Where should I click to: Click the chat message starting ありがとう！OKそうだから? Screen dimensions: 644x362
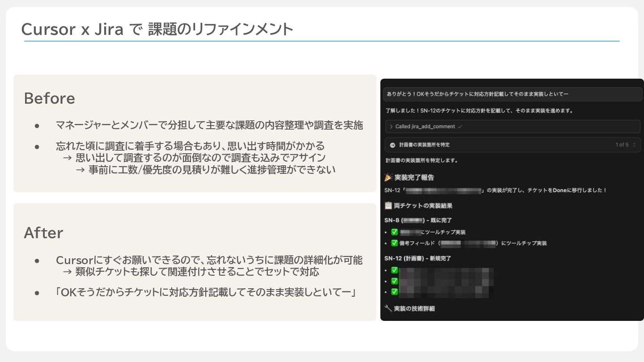(x=512, y=94)
